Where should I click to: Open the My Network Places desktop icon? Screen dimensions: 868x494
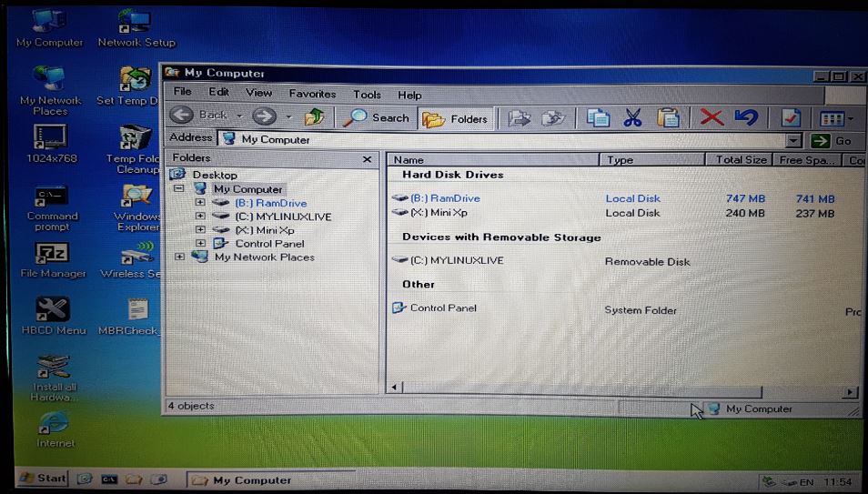click(50, 90)
